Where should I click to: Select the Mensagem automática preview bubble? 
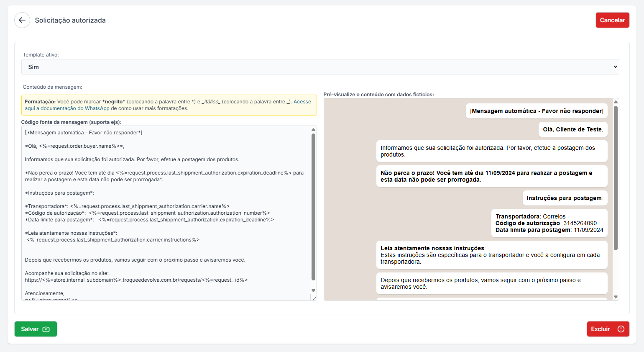537,111
